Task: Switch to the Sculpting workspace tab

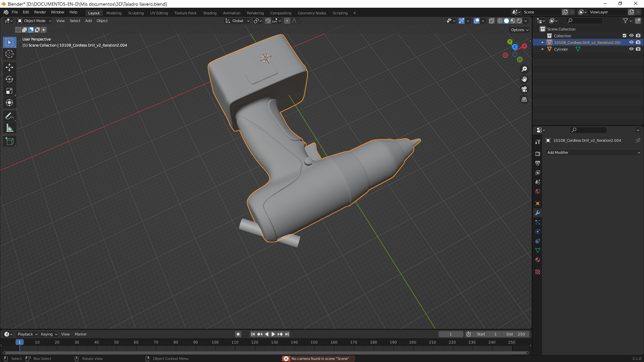Action: coord(136,13)
